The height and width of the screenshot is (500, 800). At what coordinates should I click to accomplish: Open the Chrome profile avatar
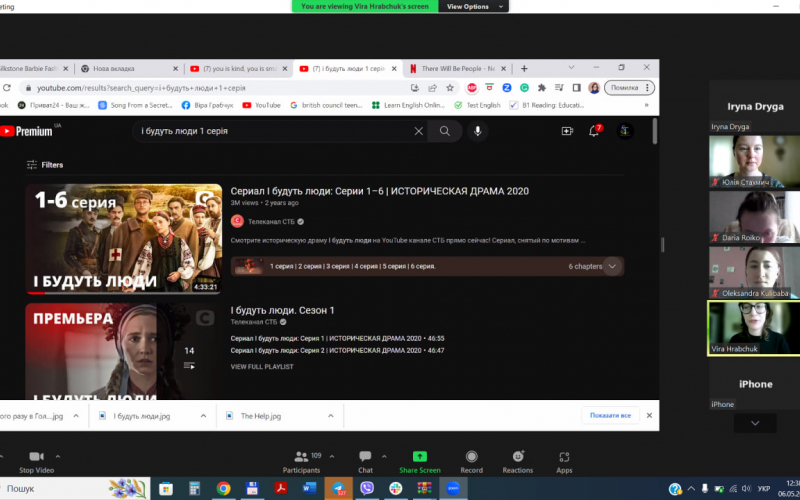coord(594,88)
